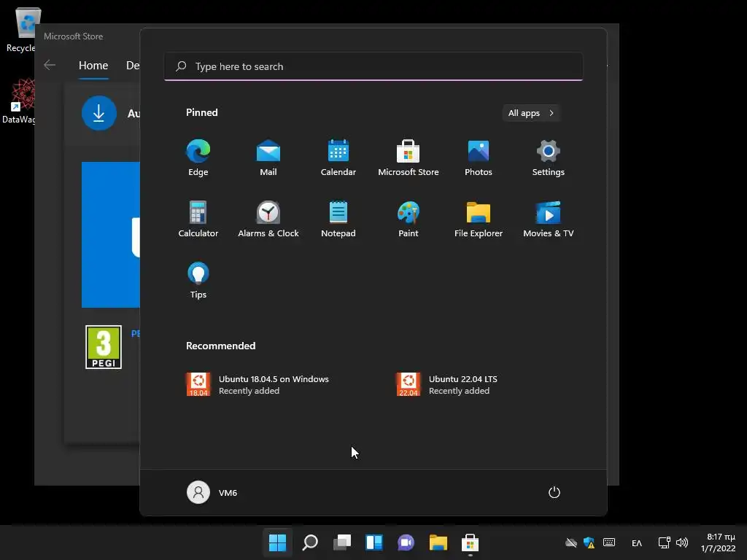Viewport: 747px width, 560px height.
Task: Open File Explorer from pinned apps
Action: pos(479,219)
